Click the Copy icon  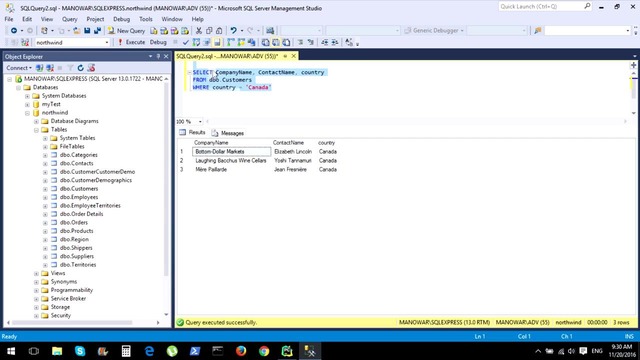(209, 31)
